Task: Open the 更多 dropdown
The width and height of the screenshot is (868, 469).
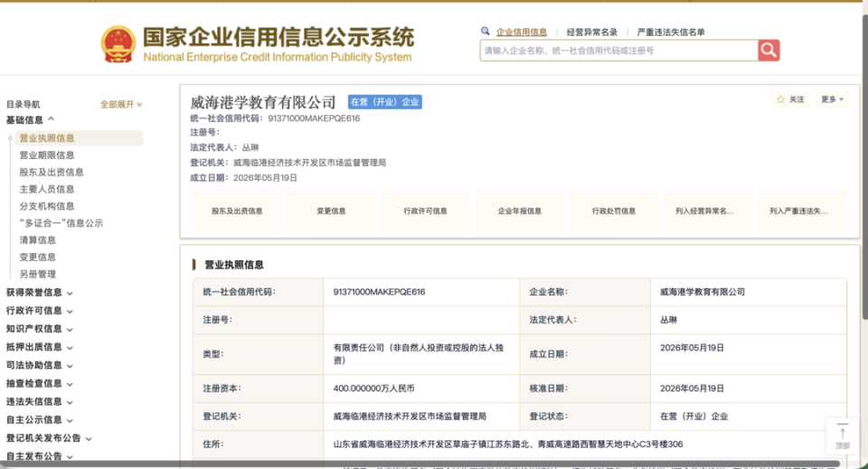Action: click(x=832, y=99)
